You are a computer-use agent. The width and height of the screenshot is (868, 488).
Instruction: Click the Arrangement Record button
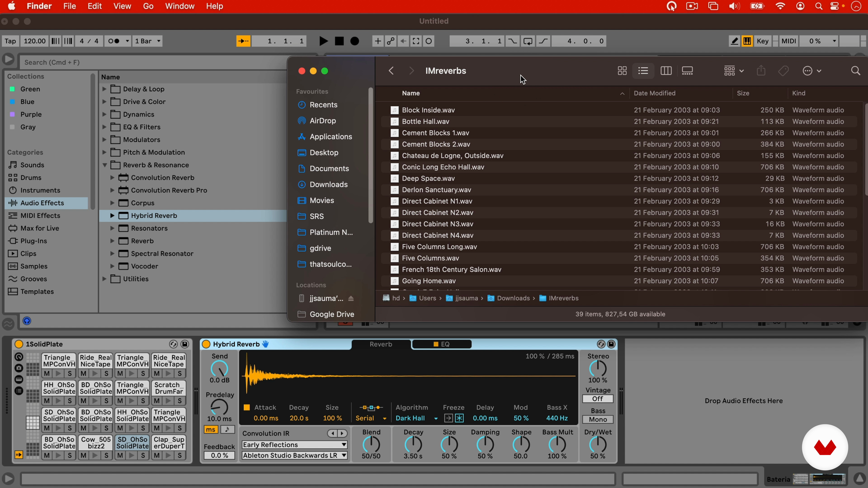(x=355, y=41)
